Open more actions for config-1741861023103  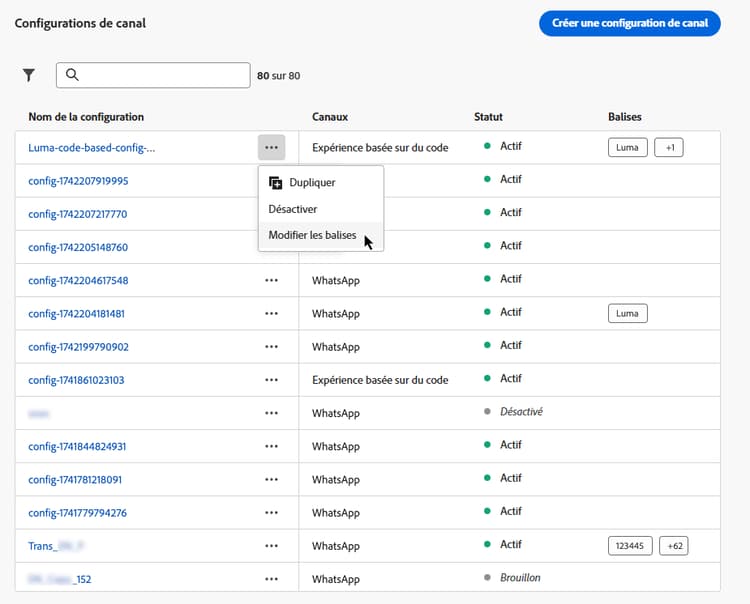click(271, 380)
